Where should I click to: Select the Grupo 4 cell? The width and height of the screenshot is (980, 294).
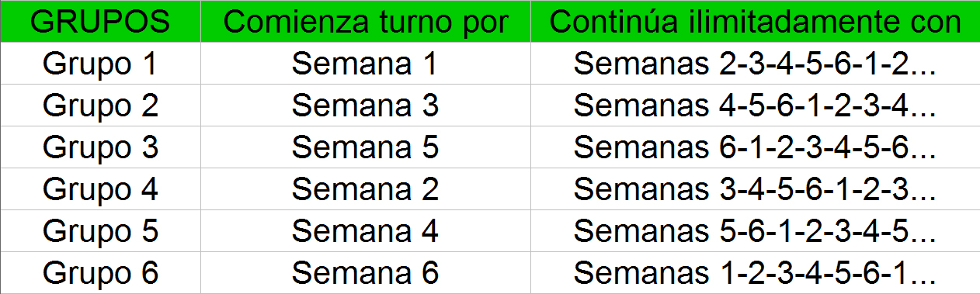point(100,189)
